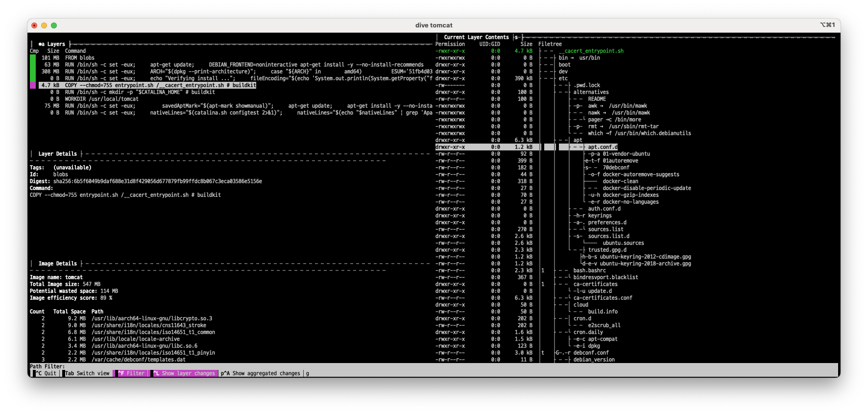Viewport: 868px width, 414px height.
Task: Select ubuntu-keyring-2018-archive.gpg file
Action: 646,264
